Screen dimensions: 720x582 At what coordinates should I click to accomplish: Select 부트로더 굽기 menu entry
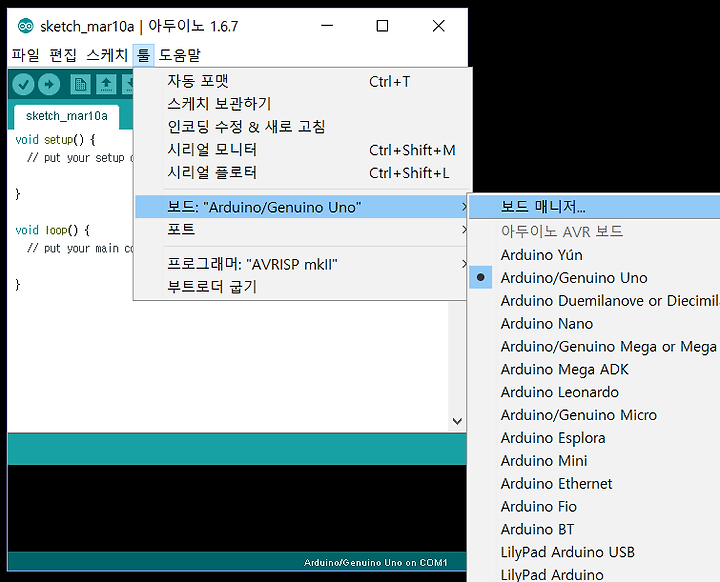[x=302, y=287]
